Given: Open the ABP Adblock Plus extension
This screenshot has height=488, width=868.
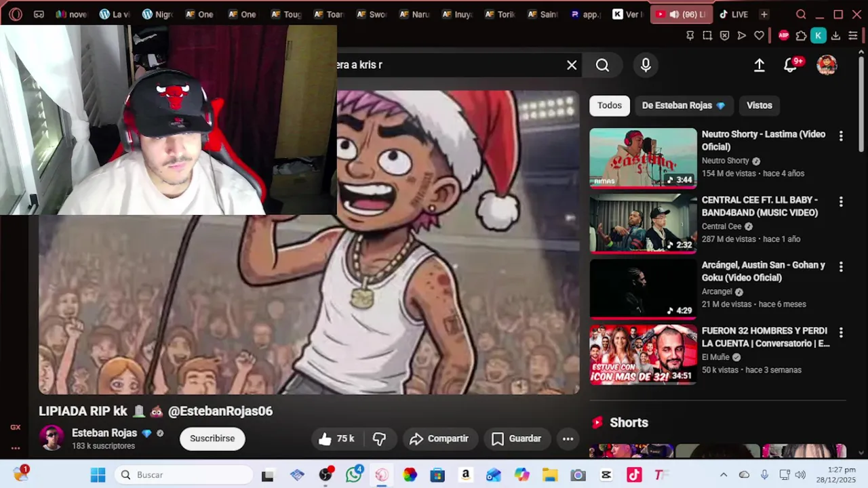Looking at the screenshot, I should (784, 35).
